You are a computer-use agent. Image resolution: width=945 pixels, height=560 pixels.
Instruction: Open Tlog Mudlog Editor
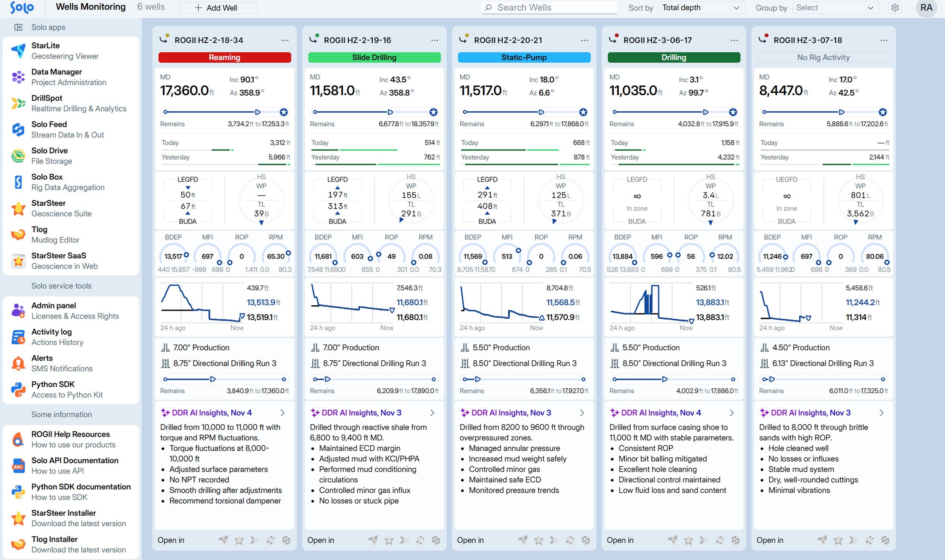[x=55, y=235]
